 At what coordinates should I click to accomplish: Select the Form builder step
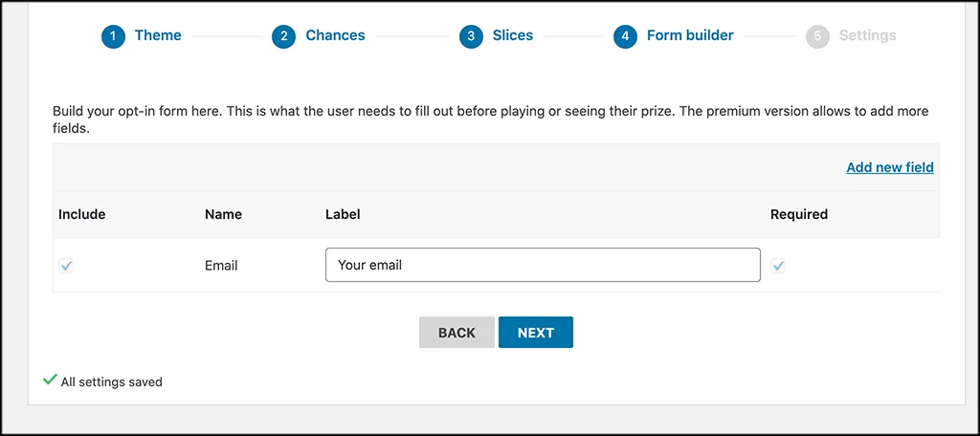(x=690, y=35)
